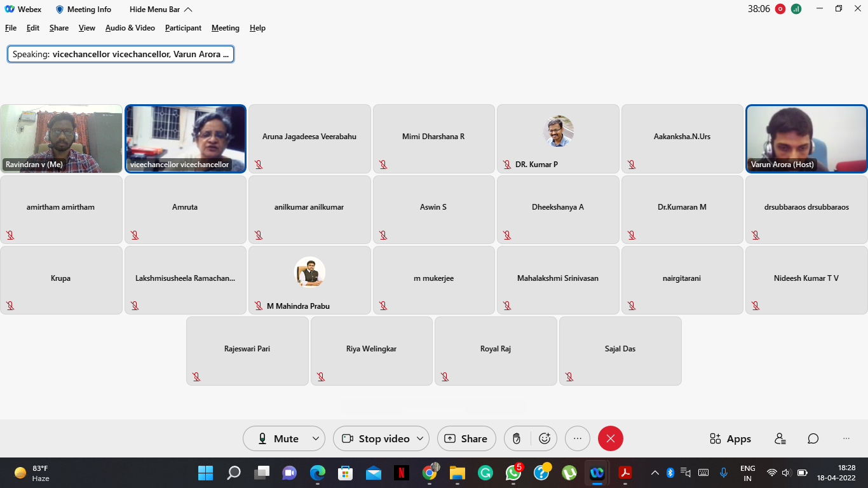Open the weather widget showing 83°F Haze

(x=32, y=473)
